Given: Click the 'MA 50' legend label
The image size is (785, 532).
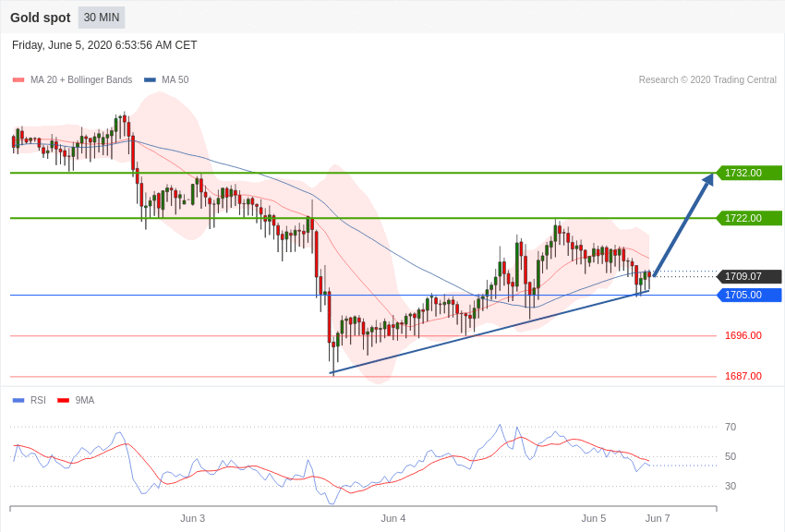Looking at the screenshot, I should click(175, 79).
